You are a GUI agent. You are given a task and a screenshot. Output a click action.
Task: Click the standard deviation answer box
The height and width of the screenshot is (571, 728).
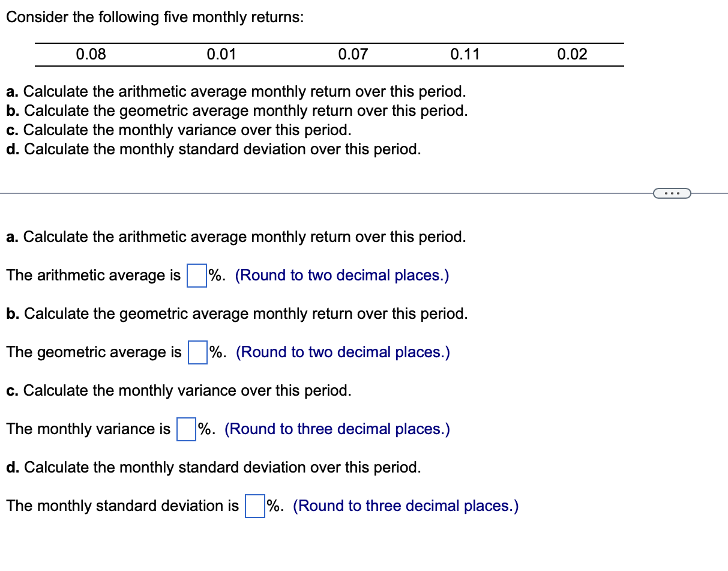click(254, 507)
